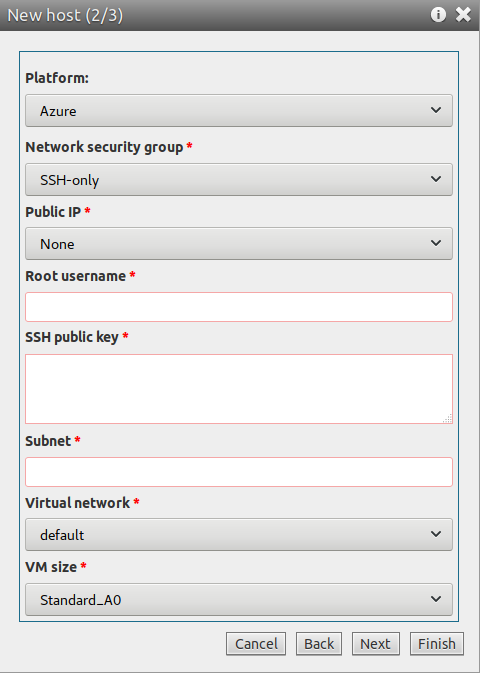Focus the Subnet input field
480x673 pixels.
click(239, 472)
